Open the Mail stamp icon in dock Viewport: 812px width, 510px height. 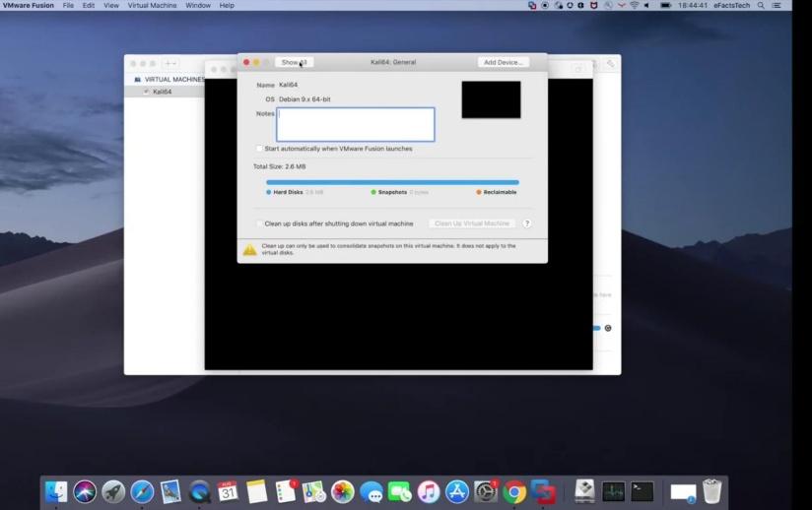point(170,491)
